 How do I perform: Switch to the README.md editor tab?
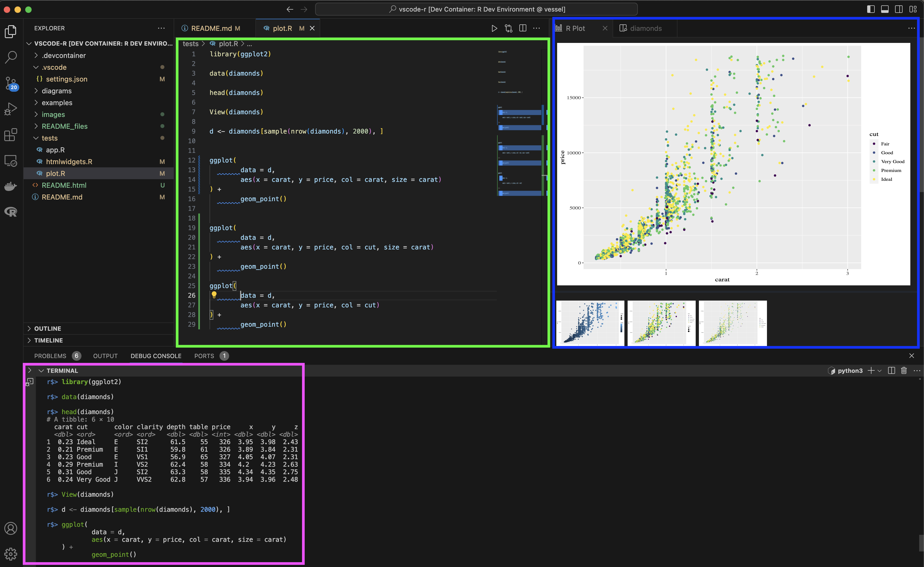[x=211, y=28]
